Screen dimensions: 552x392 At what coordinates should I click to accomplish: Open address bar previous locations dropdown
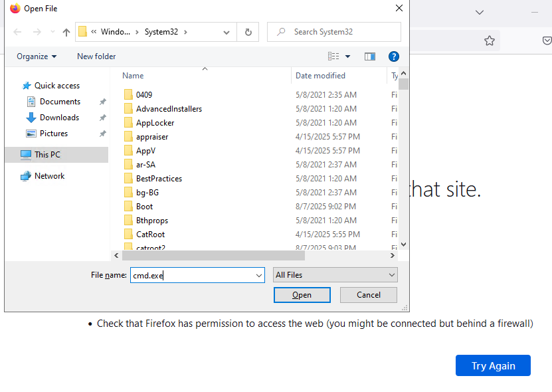coord(227,33)
